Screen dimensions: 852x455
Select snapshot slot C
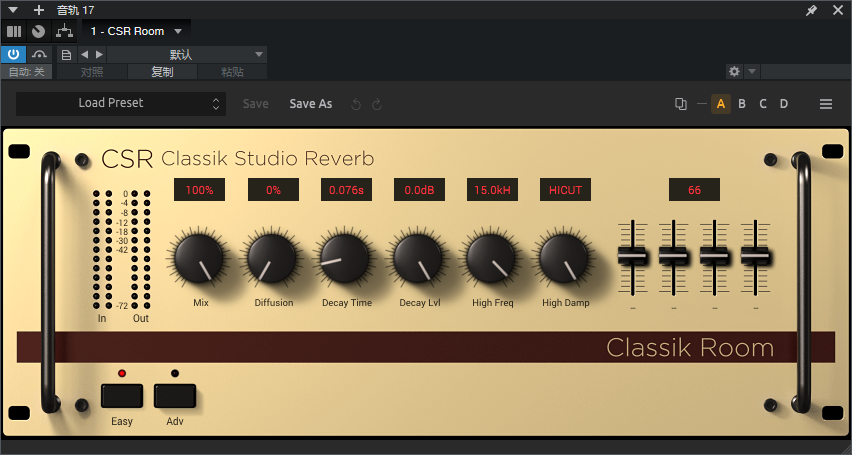(763, 104)
